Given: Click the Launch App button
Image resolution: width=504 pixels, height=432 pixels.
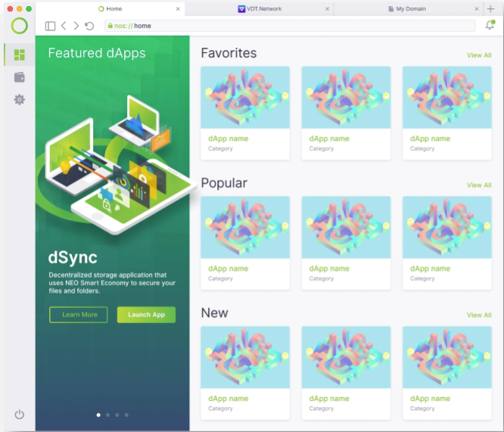Looking at the screenshot, I should [146, 315].
